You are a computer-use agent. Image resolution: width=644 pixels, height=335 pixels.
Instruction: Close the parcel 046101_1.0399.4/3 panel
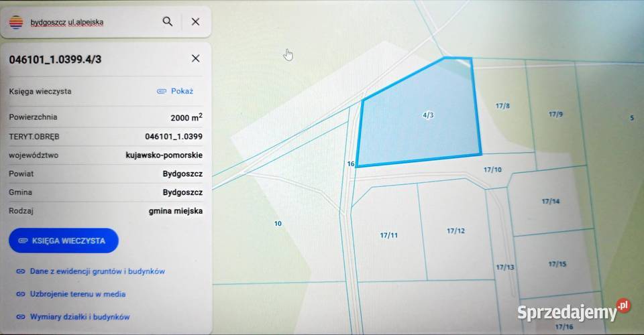click(x=195, y=58)
